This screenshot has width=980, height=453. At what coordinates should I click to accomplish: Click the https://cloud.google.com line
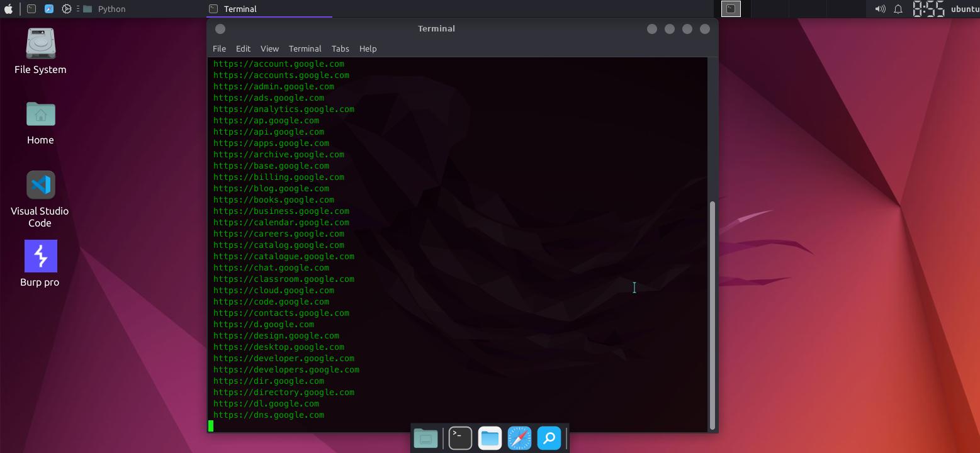tap(274, 290)
